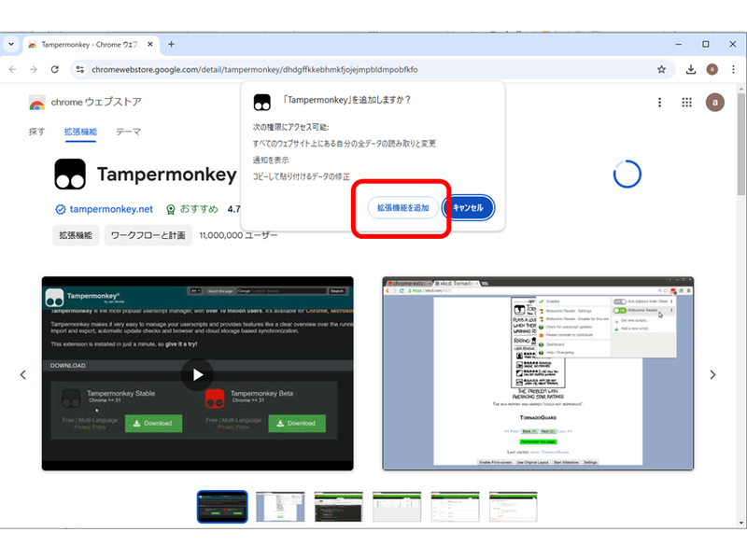Click the 11,000,000 ユーザー text

[238, 235]
